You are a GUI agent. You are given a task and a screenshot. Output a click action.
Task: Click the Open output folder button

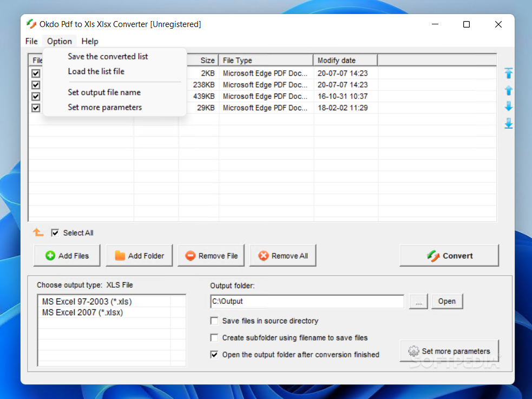coord(447,301)
